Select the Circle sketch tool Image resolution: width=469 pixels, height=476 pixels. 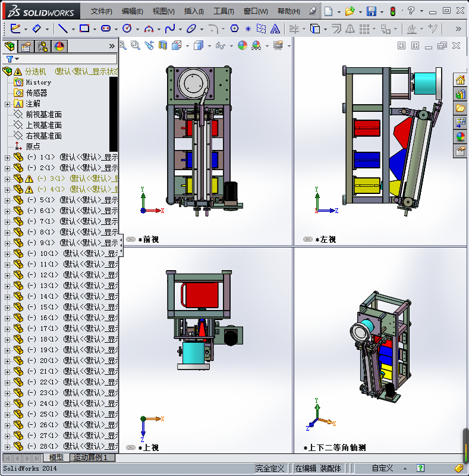[127, 29]
